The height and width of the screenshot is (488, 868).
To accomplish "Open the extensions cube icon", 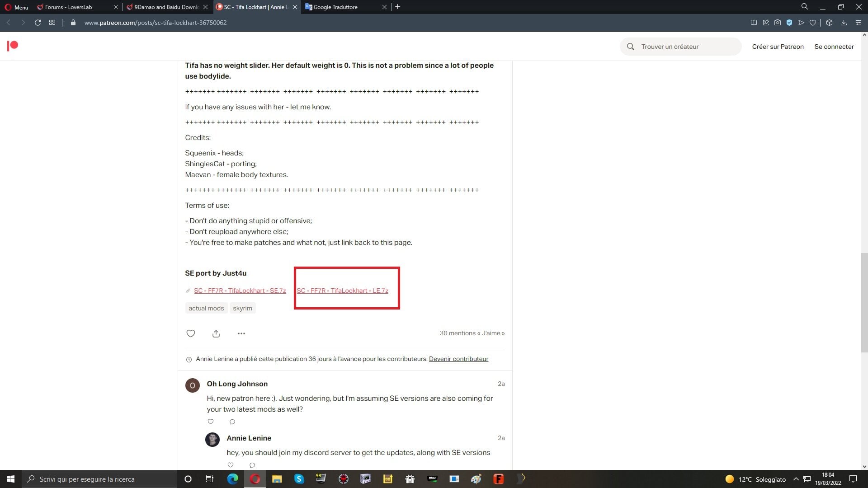I will 829,23.
